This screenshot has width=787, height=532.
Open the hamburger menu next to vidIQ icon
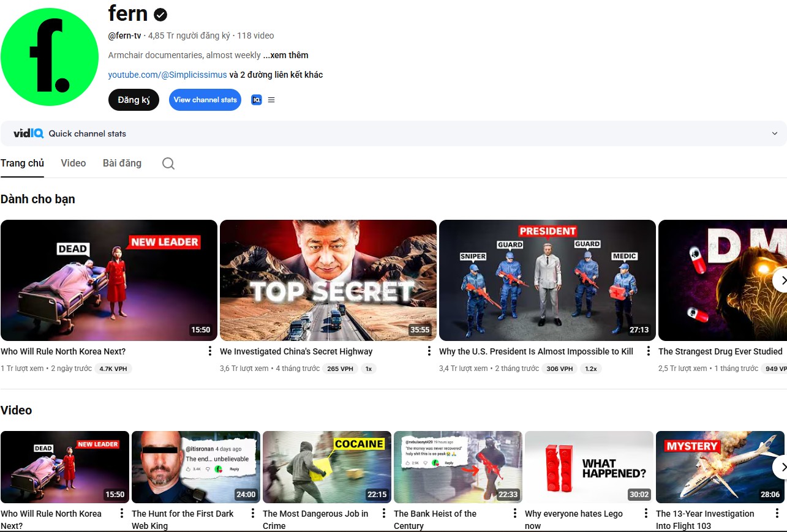(271, 100)
